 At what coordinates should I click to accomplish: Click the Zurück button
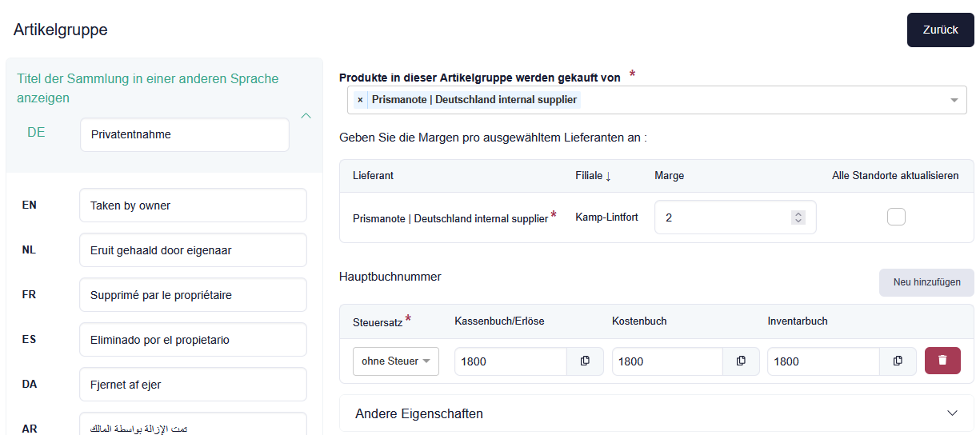[x=940, y=30]
